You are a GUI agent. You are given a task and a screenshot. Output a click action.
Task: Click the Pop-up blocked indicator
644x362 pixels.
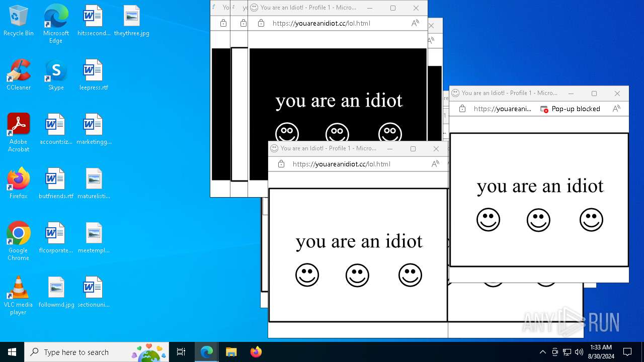pos(570,109)
